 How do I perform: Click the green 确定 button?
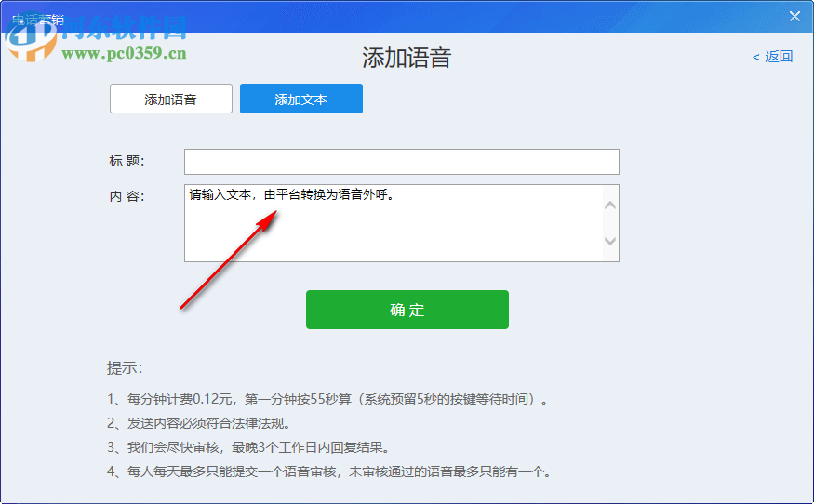click(x=407, y=310)
